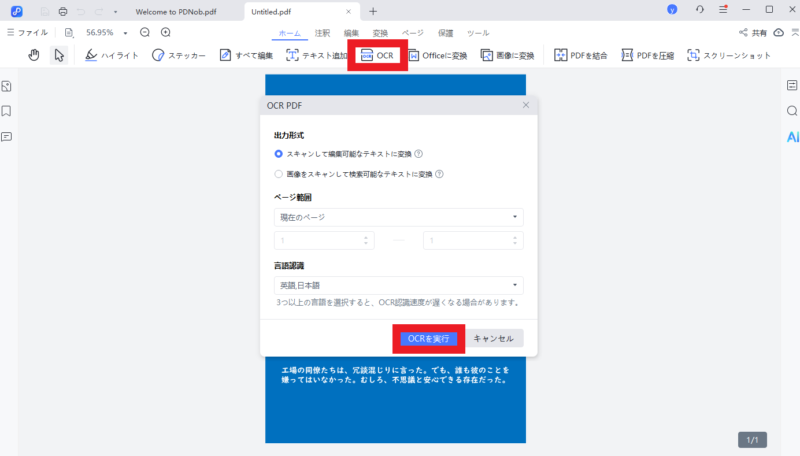Open the AI assistant in right sidebar
The height and width of the screenshot is (456, 800).
792,136
